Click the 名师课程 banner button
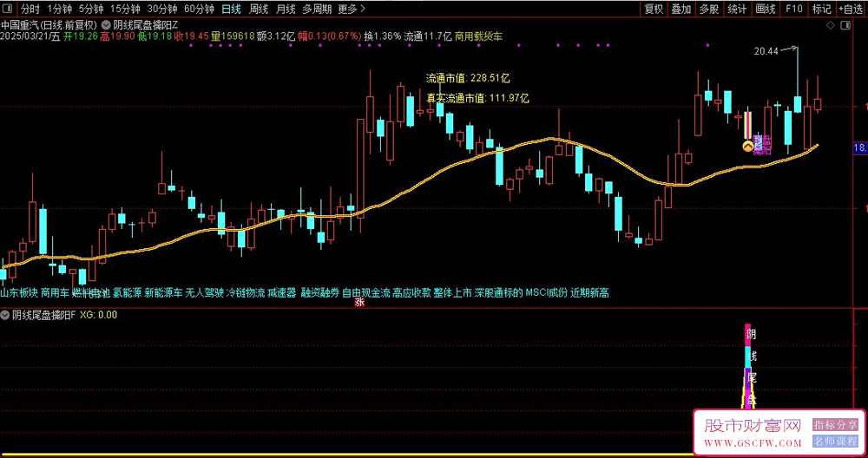Image resolution: width=868 pixels, height=458 pixels. point(835,442)
